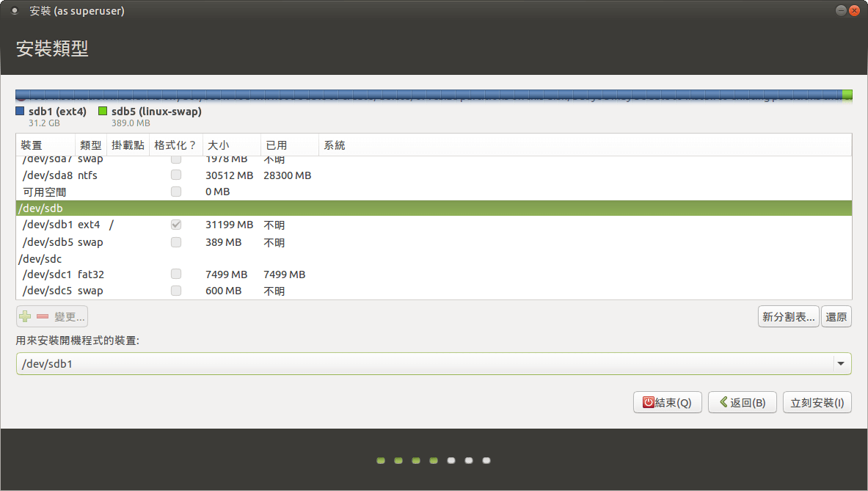
Task: Click the plus icon to add a partition
Action: 26,317
